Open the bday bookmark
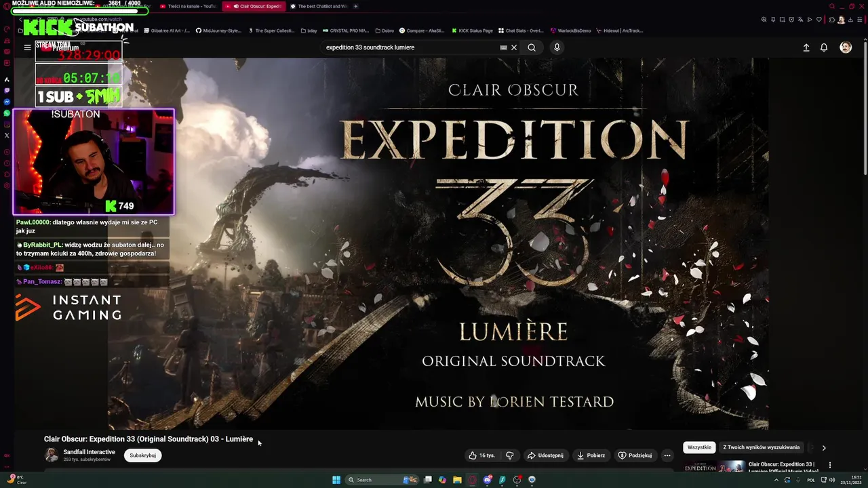The height and width of the screenshot is (488, 868). pos(309,30)
